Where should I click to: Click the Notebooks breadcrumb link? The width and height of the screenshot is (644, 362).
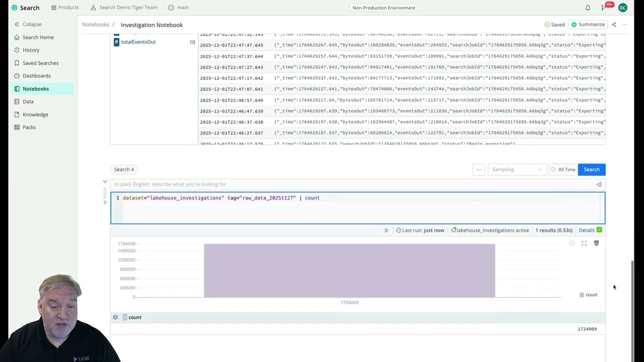(x=96, y=25)
